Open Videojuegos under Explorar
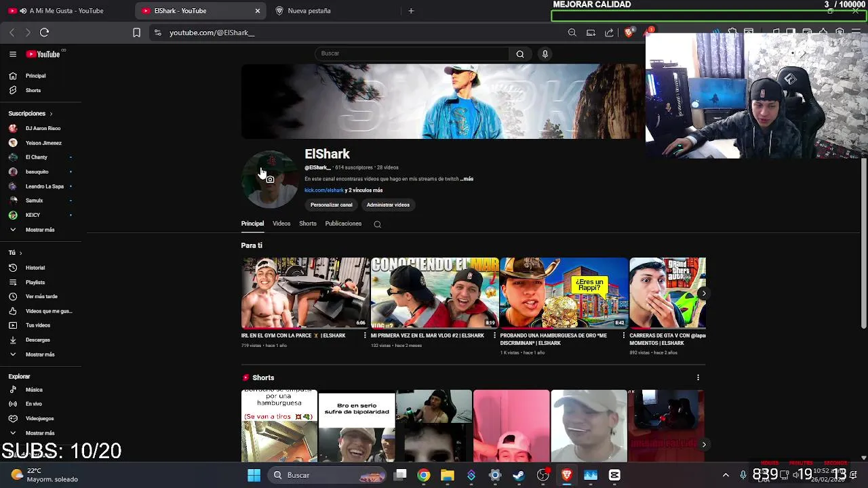Screen dimensions: 868x488 (41, 418)
